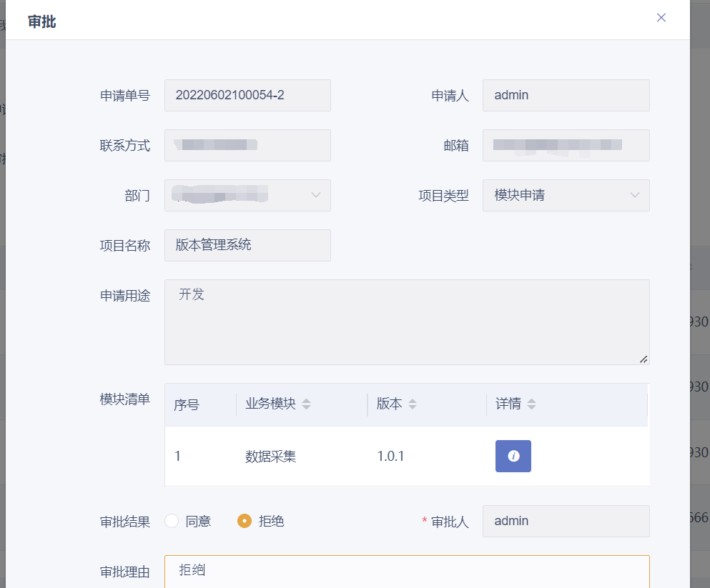The height and width of the screenshot is (588, 710).
Task: Click the 联系方式 field
Action: click(x=247, y=145)
